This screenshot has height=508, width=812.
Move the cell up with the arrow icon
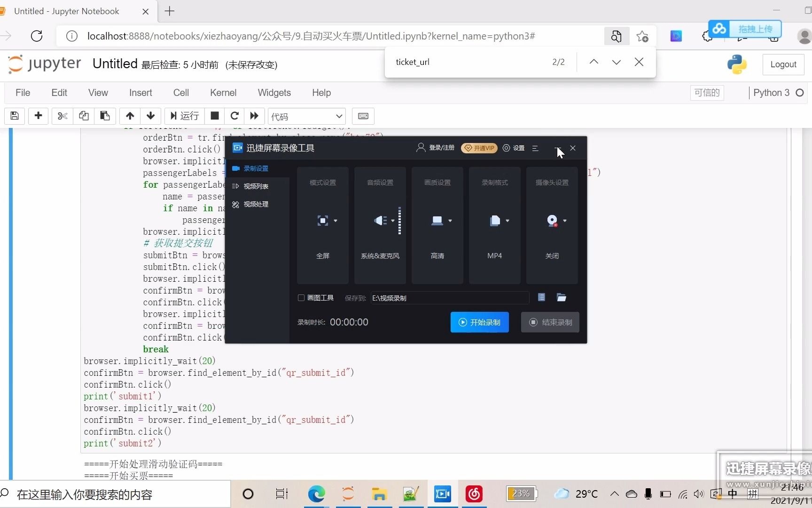pyautogui.click(x=130, y=116)
